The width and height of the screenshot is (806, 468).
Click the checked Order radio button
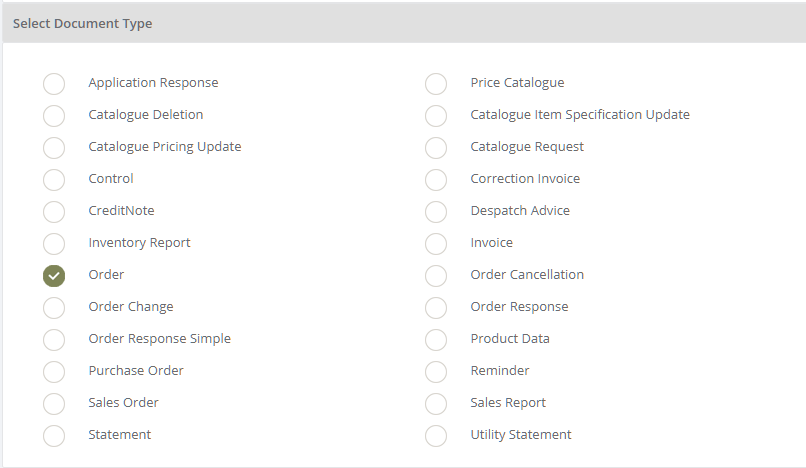click(54, 276)
